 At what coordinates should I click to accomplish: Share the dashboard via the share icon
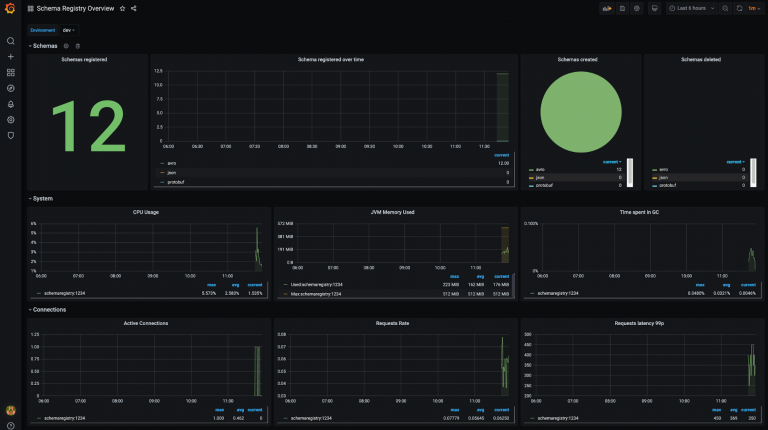(x=134, y=8)
